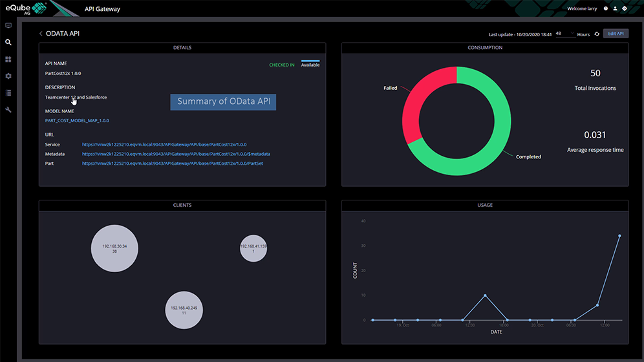This screenshot has width=644, height=362.
Task: Open the settings gear in sidebar
Action: click(8, 76)
